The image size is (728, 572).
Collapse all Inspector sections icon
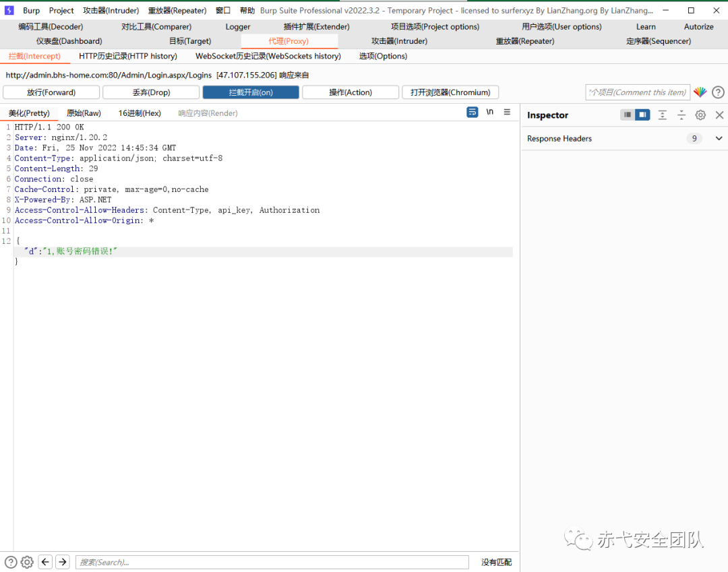point(681,115)
